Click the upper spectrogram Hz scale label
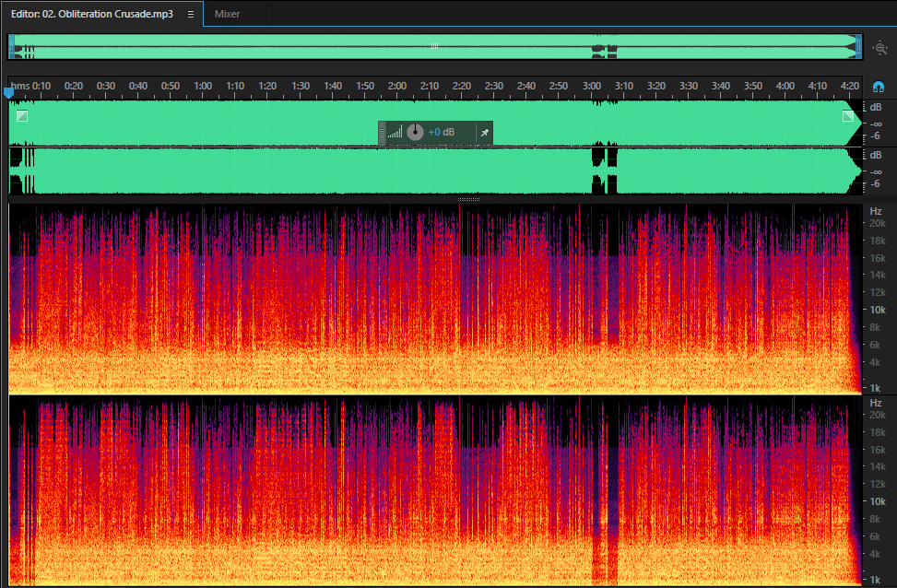This screenshot has height=588, width=897. 875,211
